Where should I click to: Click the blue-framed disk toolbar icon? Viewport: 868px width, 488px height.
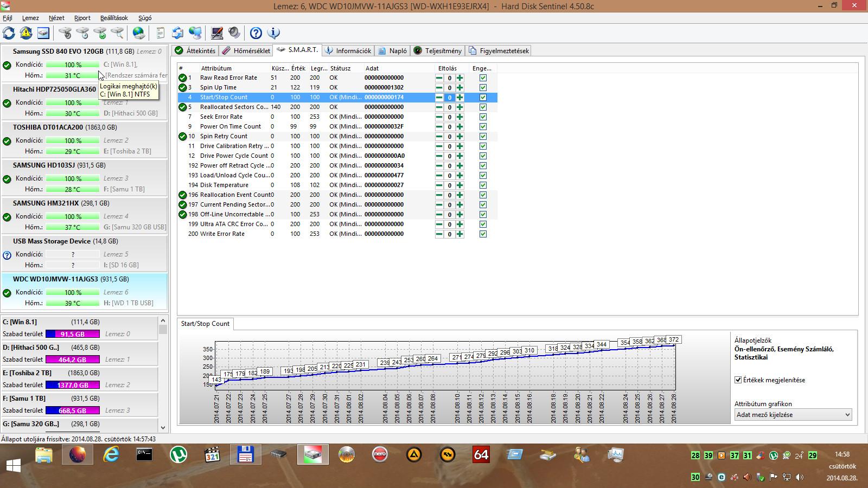tap(43, 33)
